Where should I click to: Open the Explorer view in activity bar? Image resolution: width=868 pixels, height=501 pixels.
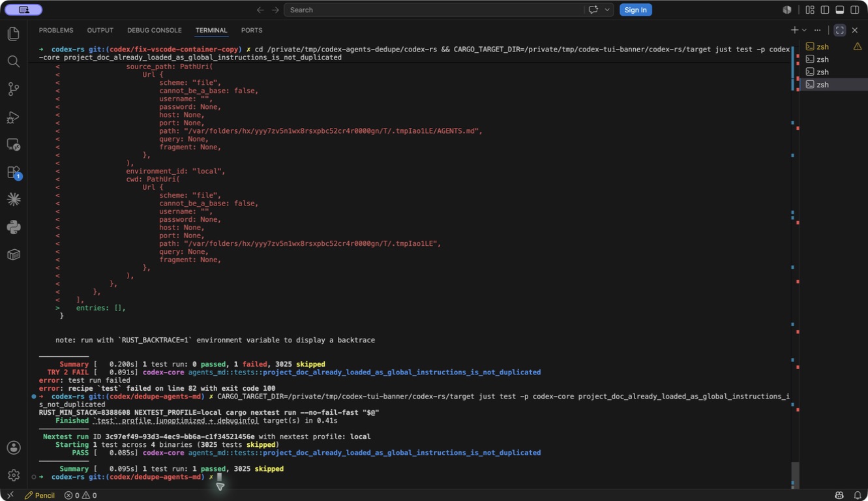(x=13, y=33)
